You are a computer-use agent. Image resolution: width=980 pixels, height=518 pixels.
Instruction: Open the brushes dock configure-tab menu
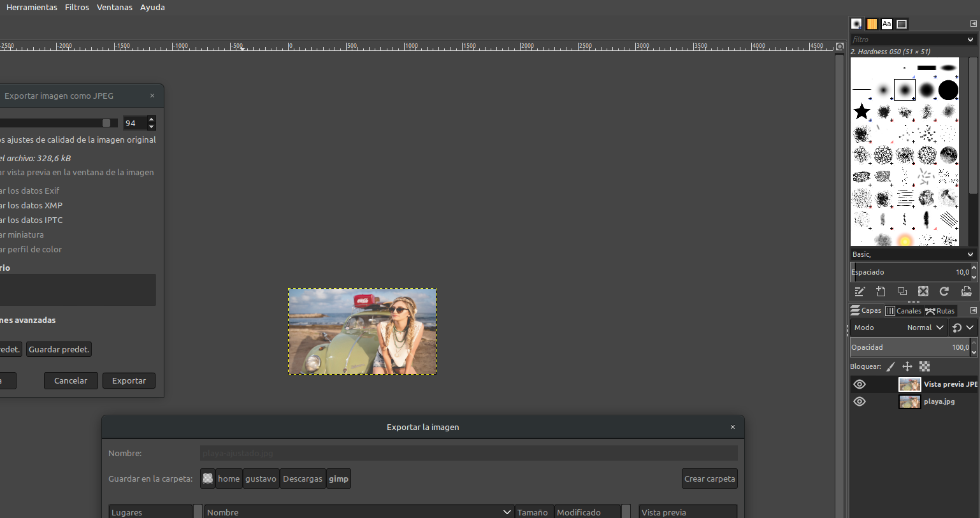click(973, 24)
